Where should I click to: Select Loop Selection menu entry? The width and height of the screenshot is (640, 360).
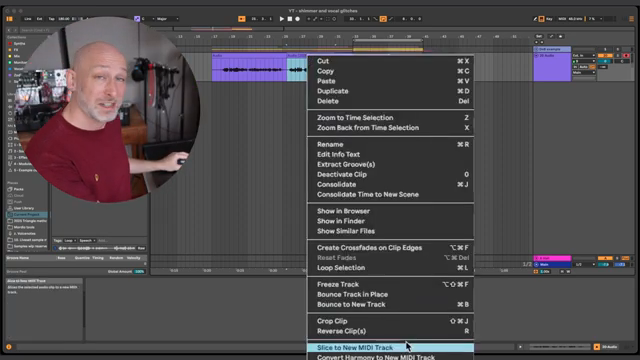(x=391, y=268)
